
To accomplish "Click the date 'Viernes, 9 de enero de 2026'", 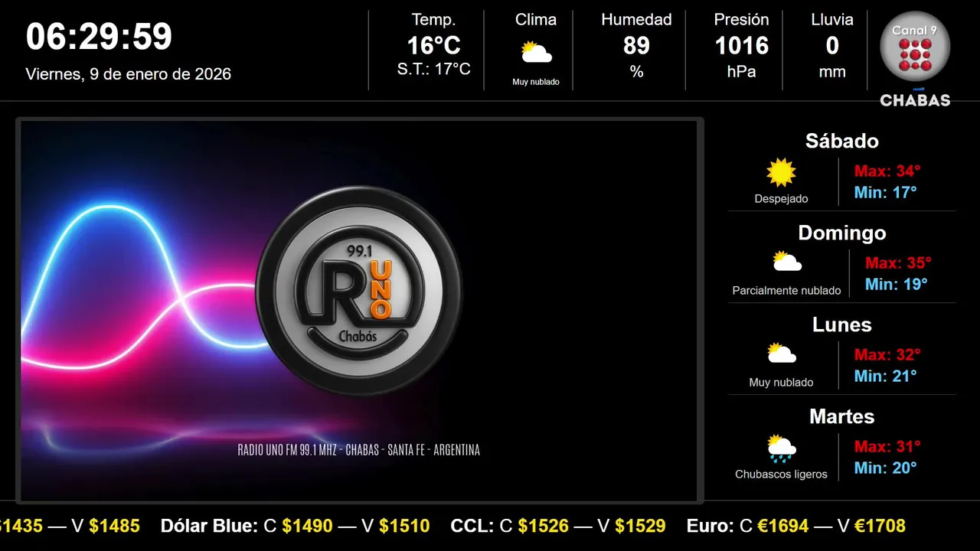I will [129, 74].
